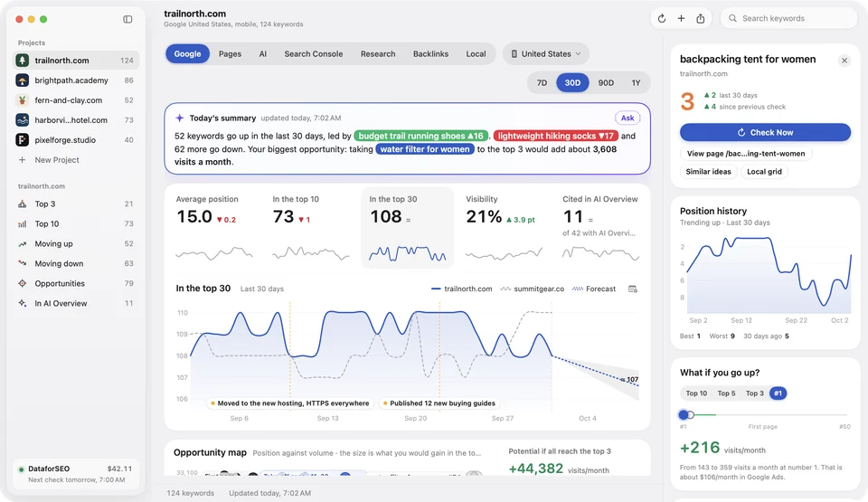Switch to the Local tab
This screenshot has height=502, width=868.
click(476, 53)
